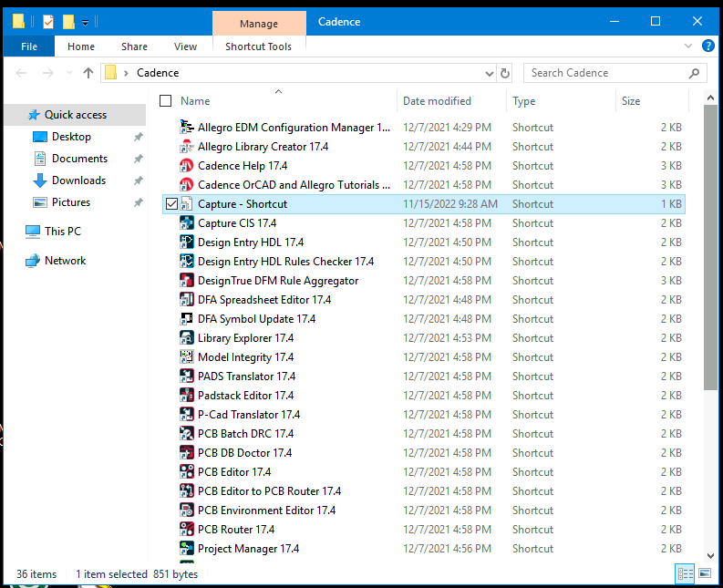
Task: Open Downloads in navigation pane
Action: [78, 181]
